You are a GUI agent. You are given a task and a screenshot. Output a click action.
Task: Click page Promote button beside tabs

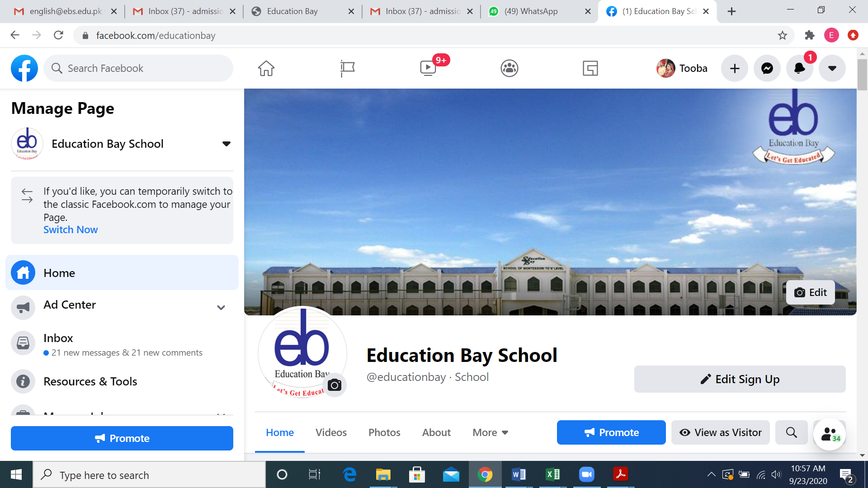611,432
